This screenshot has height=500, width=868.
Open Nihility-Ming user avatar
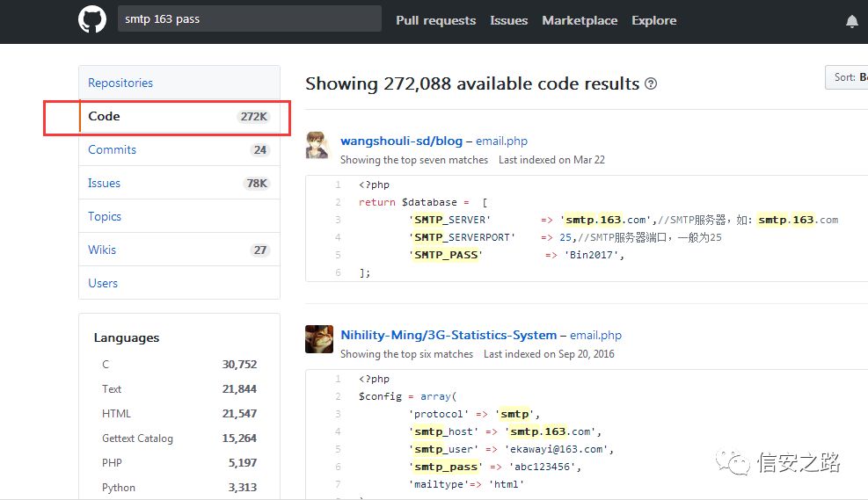[x=319, y=339]
